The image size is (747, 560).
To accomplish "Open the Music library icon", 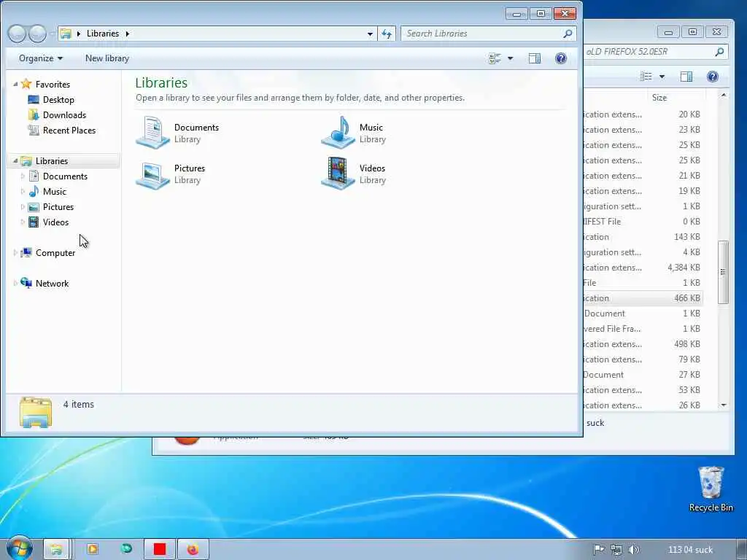I will tap(338, 133).
